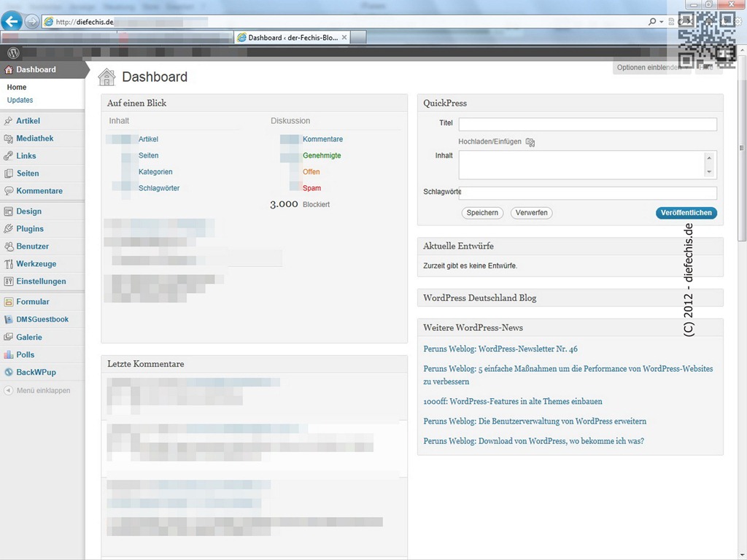Toggle the Weitere WordPress-News widget header
Viewport: 747px width, 560px height.
point(570,327)
